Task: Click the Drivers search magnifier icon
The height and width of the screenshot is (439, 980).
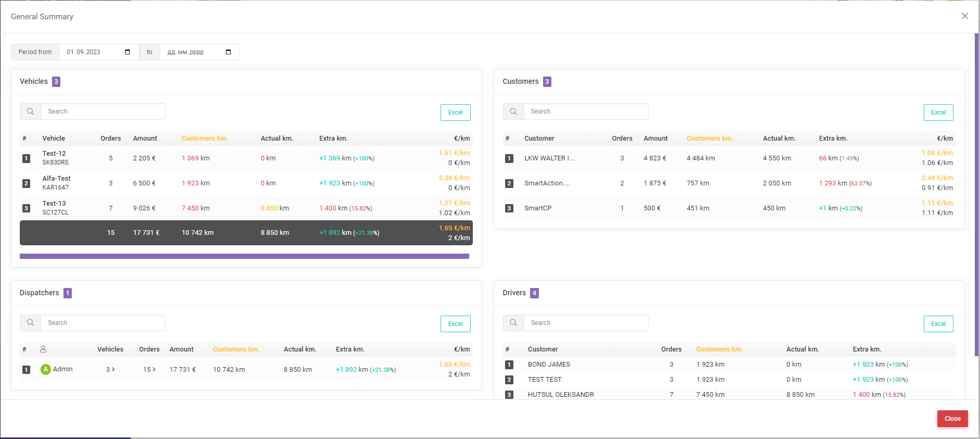Action: 513,323
